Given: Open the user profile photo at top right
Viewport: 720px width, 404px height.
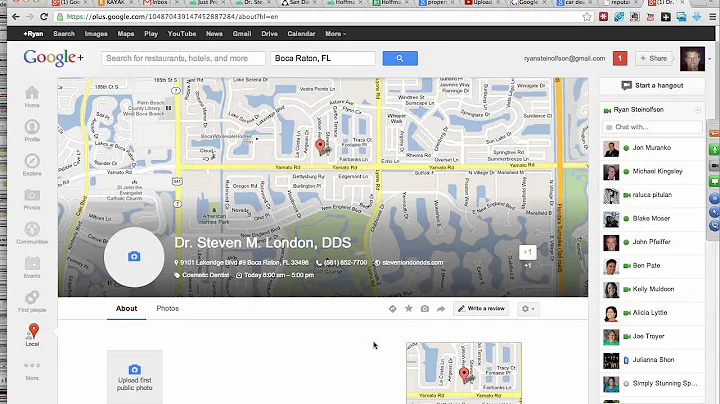Looking at the screenshot, I should tap(692, 59).
